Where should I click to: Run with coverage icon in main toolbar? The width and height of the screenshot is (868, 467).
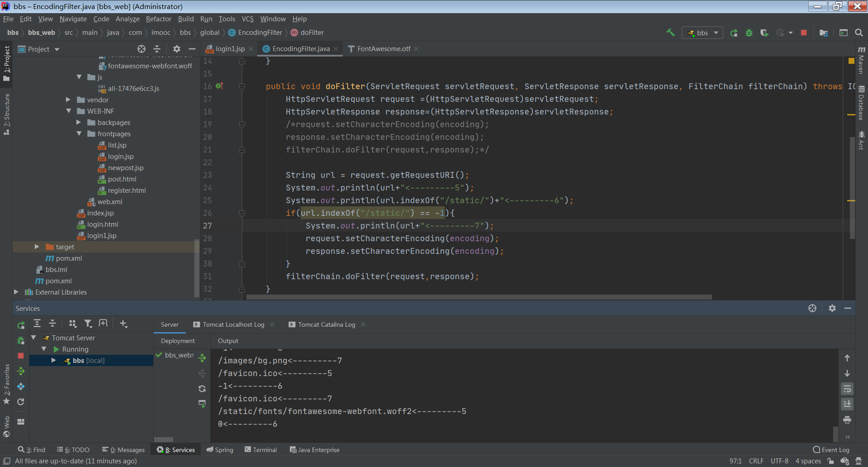coord(764,33)
